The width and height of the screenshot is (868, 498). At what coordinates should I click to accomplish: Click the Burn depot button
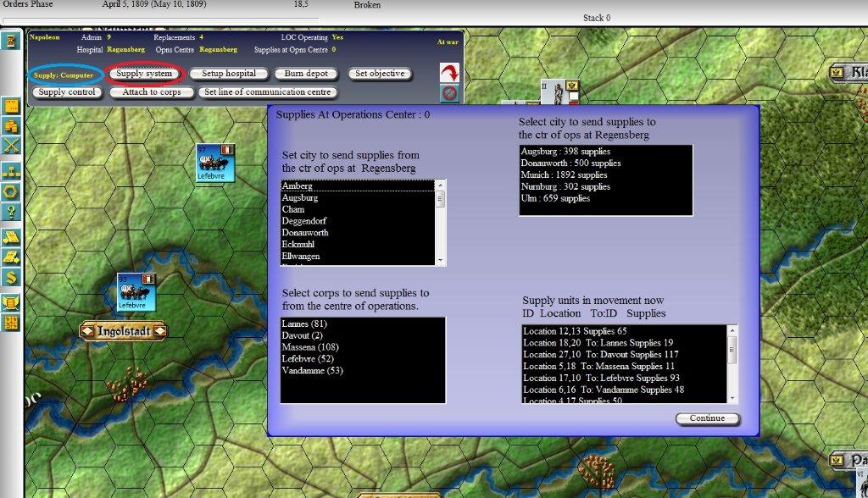click(306, 73)
